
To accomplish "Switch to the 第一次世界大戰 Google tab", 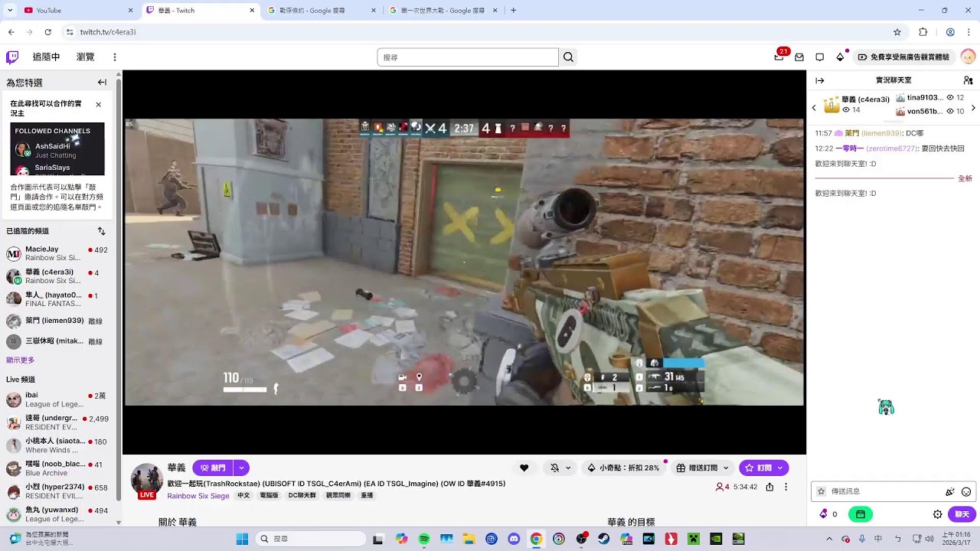I will tap(443, 11).
